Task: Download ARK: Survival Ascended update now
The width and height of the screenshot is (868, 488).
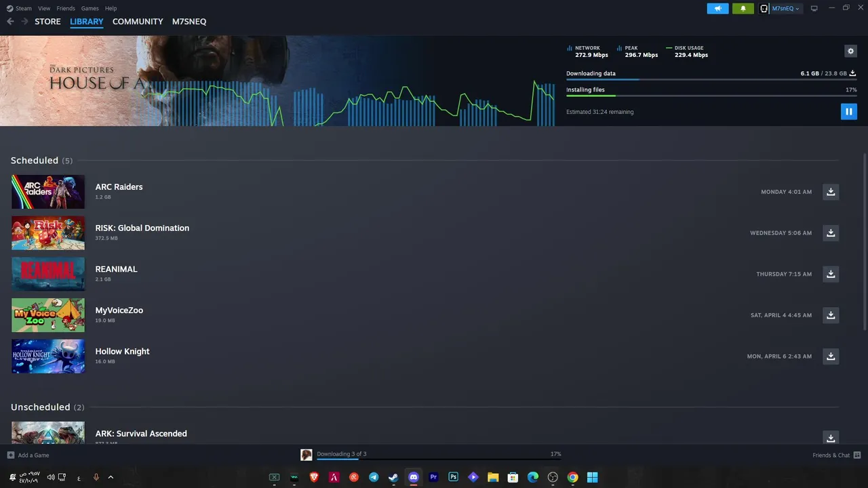Action: coord(831,438)
